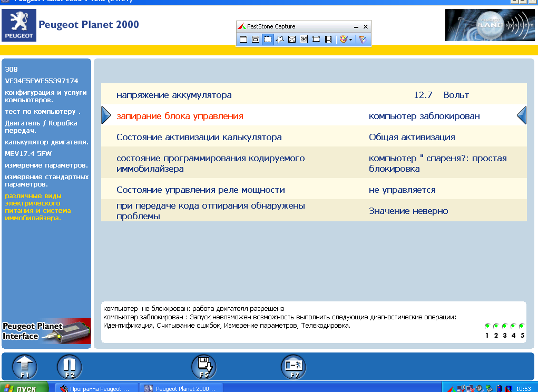Image resolution: width=538 pixels, height=392 pixels.
Task: Open sidebar 'конфигурация и услуги компьютеров'
Action: click(46, 96)
